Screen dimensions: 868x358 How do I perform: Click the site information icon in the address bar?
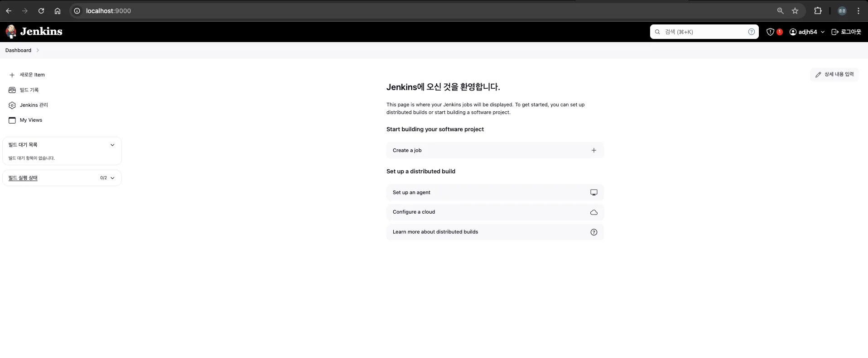[x=77, y=11]
